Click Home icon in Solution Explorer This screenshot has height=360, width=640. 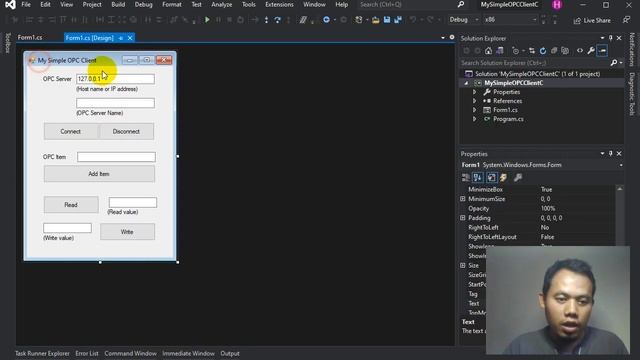[x=489, y=51]
